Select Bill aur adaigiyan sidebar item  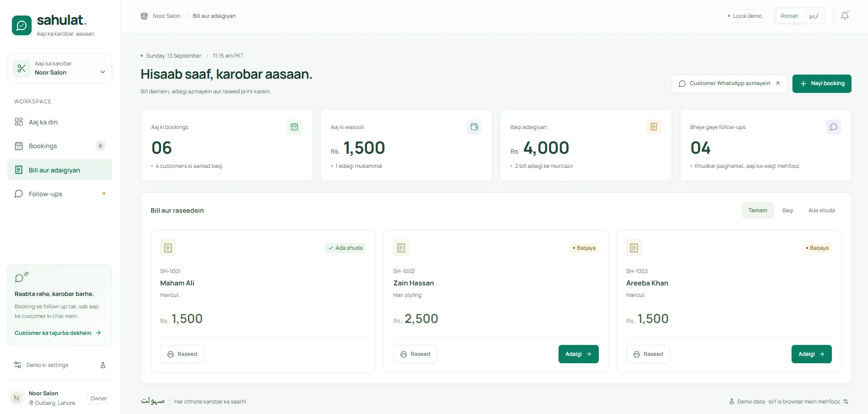60,170
